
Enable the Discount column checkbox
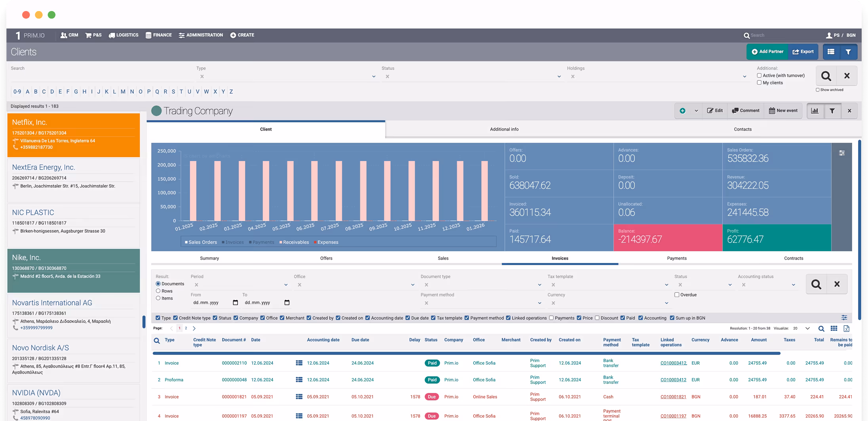pos(597,318)
